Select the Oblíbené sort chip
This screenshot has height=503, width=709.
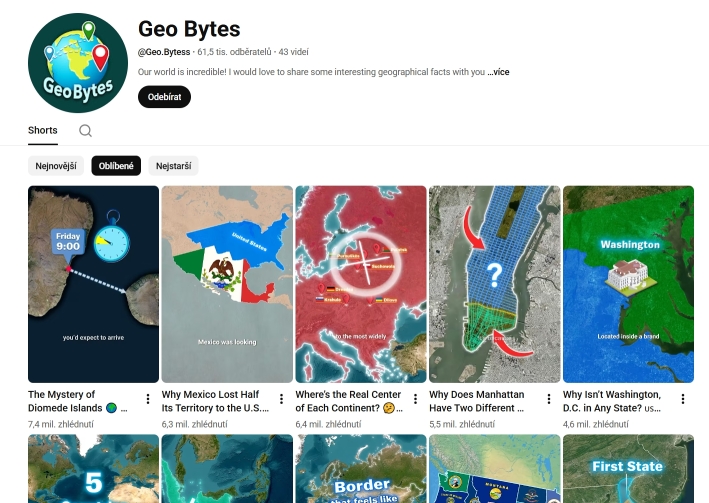pyautogui.click(x=116, y=166)
